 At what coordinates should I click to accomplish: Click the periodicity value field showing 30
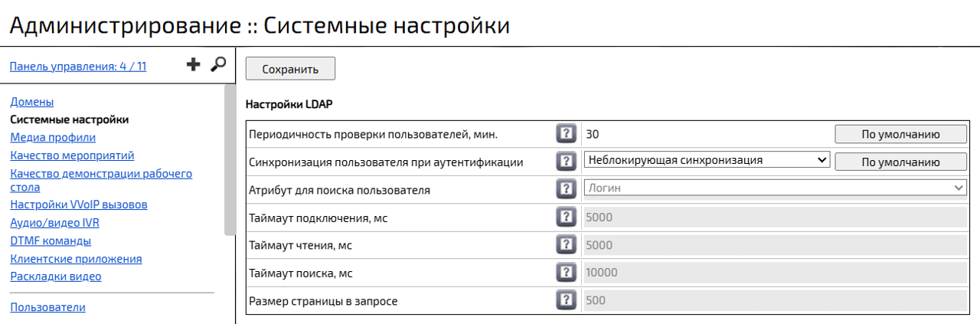pyautogui.click(x=704, y=134)
